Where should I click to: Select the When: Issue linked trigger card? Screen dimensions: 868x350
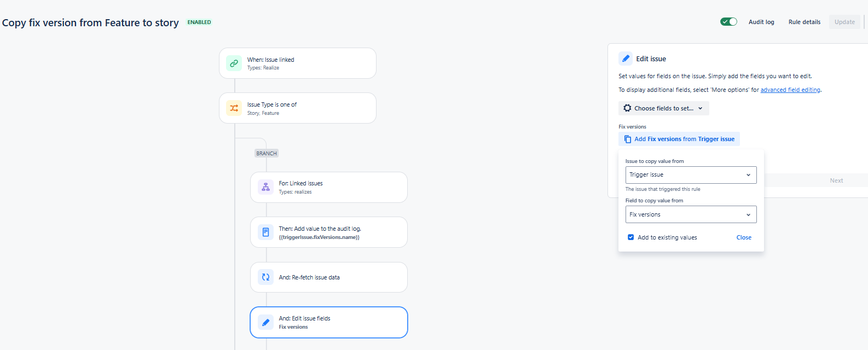[x=298, y=63]
